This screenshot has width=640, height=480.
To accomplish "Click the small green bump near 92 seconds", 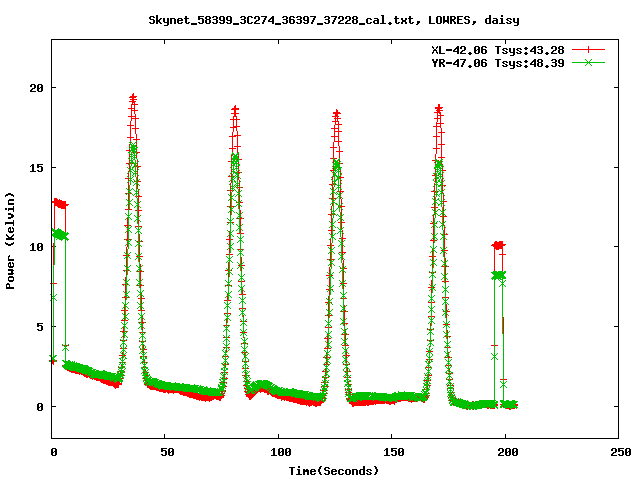I will [261, 385].
